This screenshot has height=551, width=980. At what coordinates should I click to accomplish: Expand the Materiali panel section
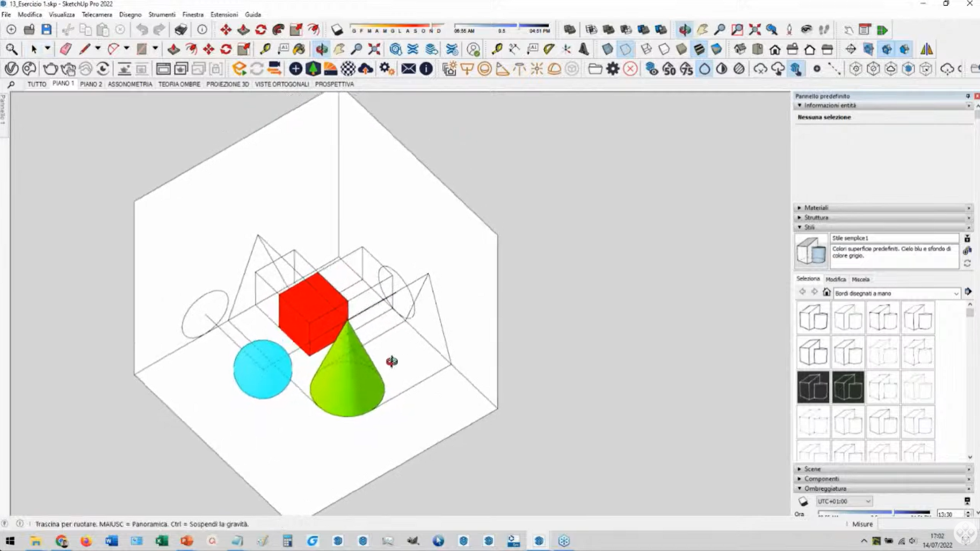click(816, 208)
